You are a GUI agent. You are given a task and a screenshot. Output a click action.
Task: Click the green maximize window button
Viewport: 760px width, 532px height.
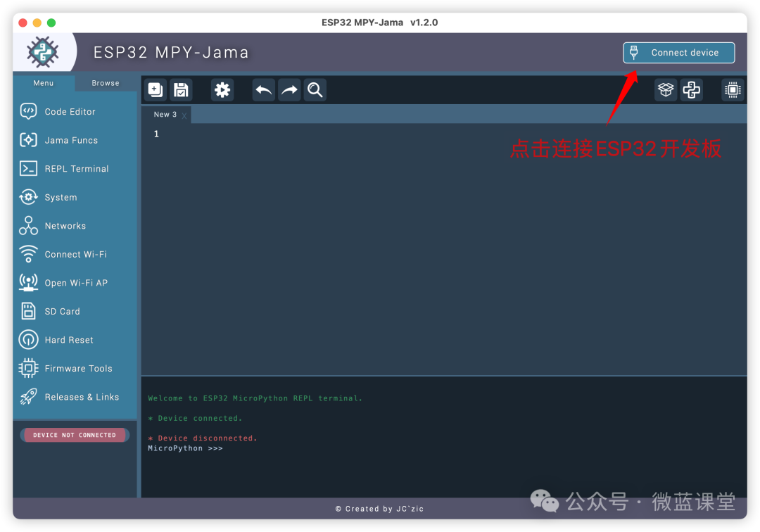[x=51, y=23]
